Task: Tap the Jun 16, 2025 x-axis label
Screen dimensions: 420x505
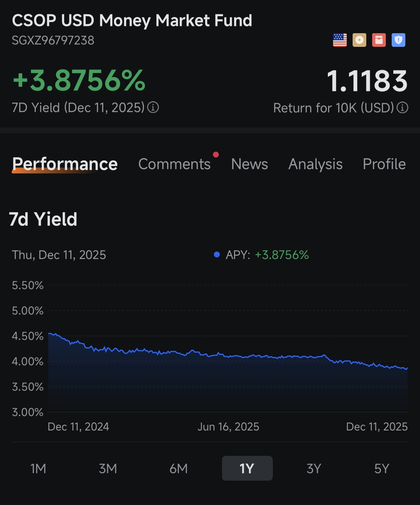Action: (x=229, y=427)
